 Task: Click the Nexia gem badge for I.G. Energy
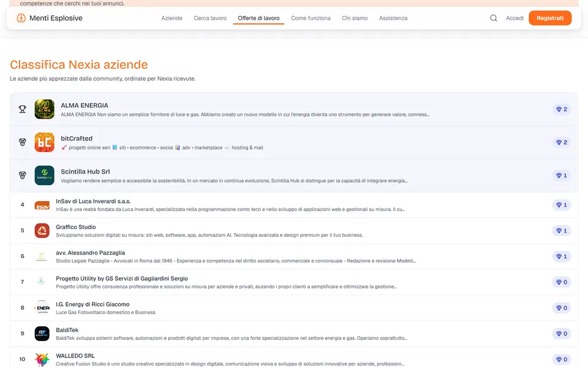coord(562,308)
